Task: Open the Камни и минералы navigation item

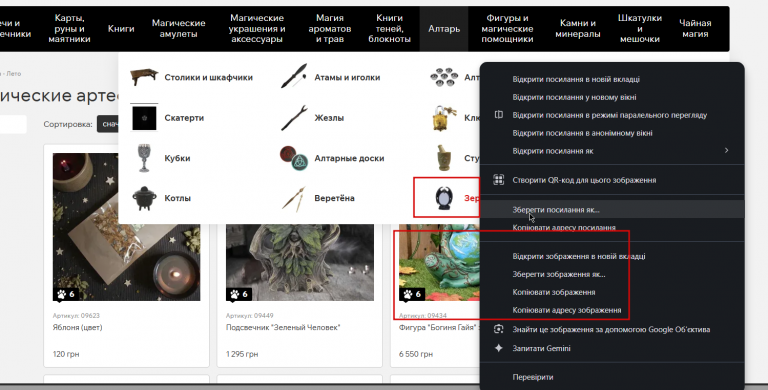Action: (x=578, y=28)
